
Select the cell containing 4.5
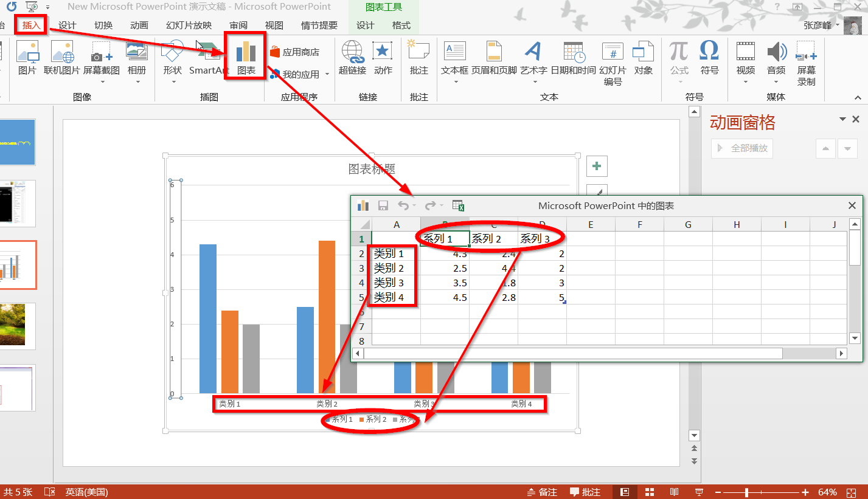click(445, 297)
